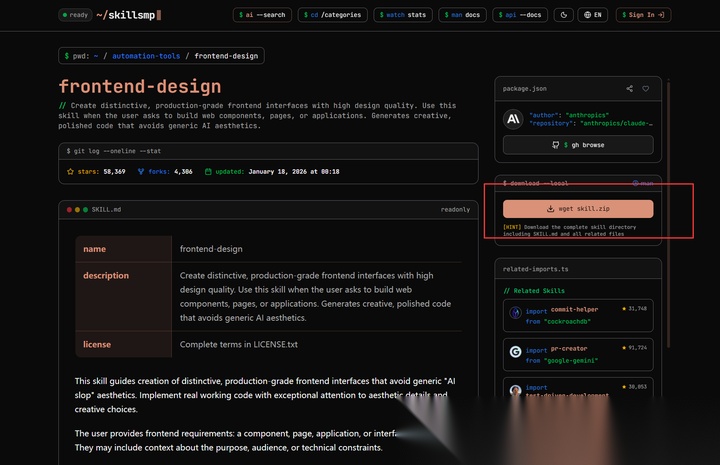Click the red dot on SKILL.md window
The width and height of the screenshot is (720, 465).
click(69, 210)
